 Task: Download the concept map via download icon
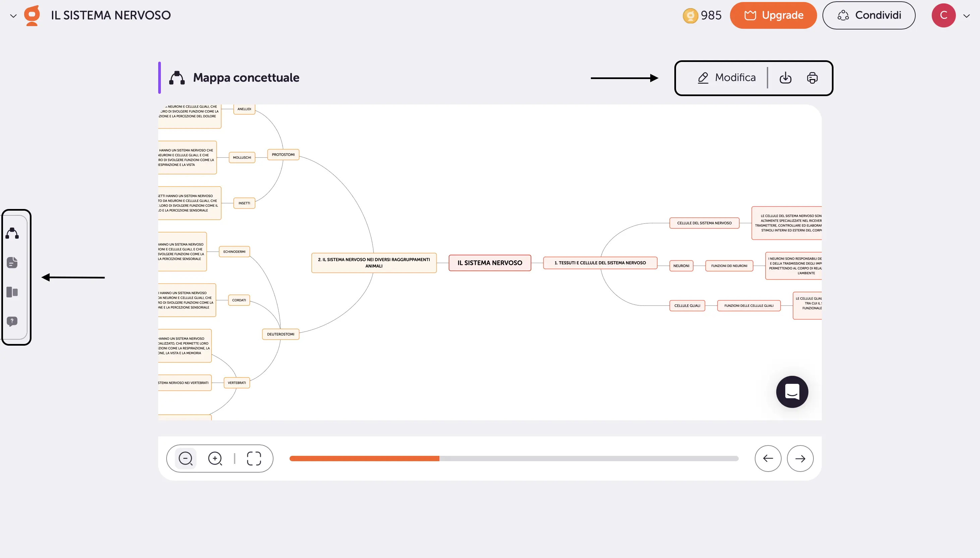coord(786,78)
